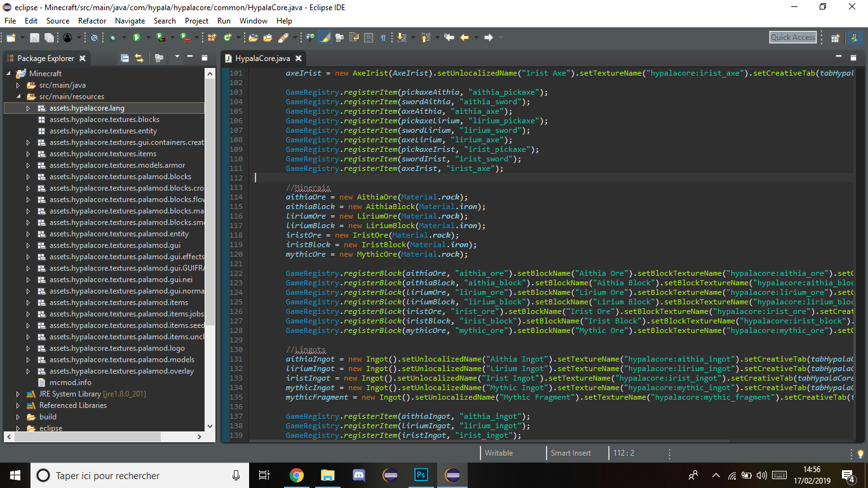The height and width of the screenshot is (488, 868).
Task: Expand the src/main/java folder
Action: (x=18, y=85)
